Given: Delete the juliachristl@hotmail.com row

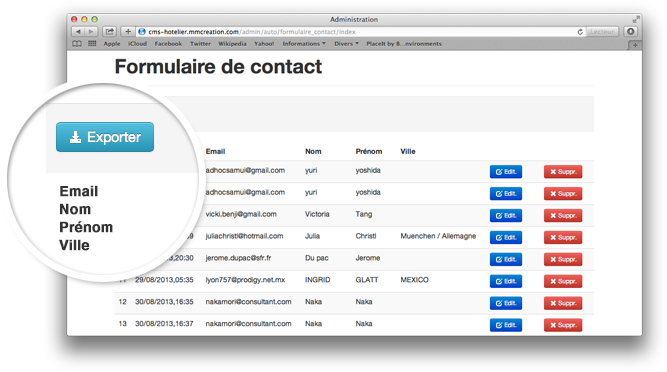Looking at the screenshot, I should (x=563, y=237).
